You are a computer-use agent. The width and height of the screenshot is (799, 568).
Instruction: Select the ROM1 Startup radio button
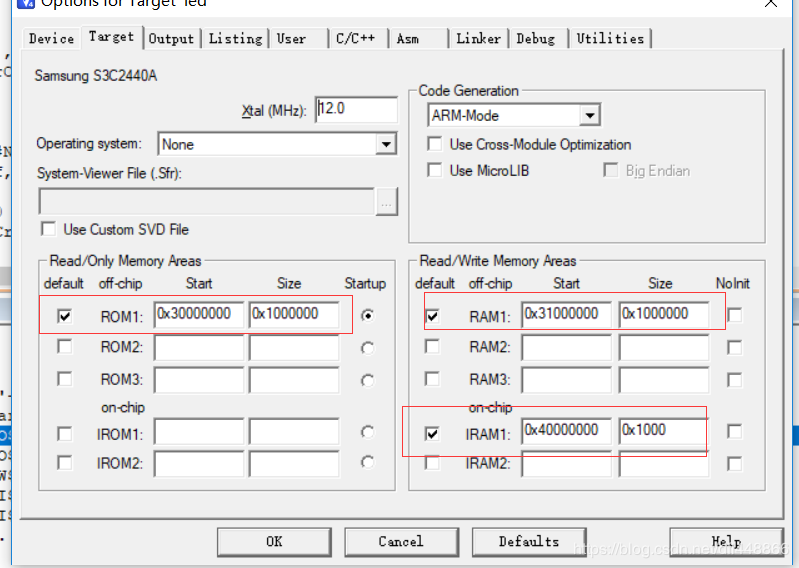[x=367, y=316]
